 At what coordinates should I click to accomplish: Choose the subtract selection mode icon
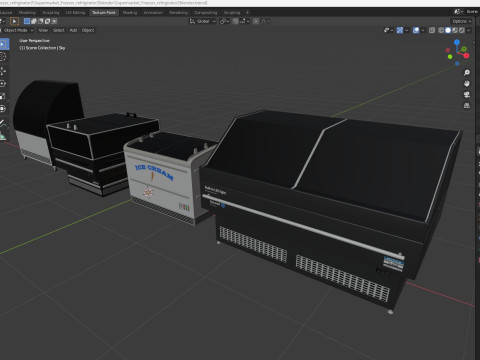[41, 21]
